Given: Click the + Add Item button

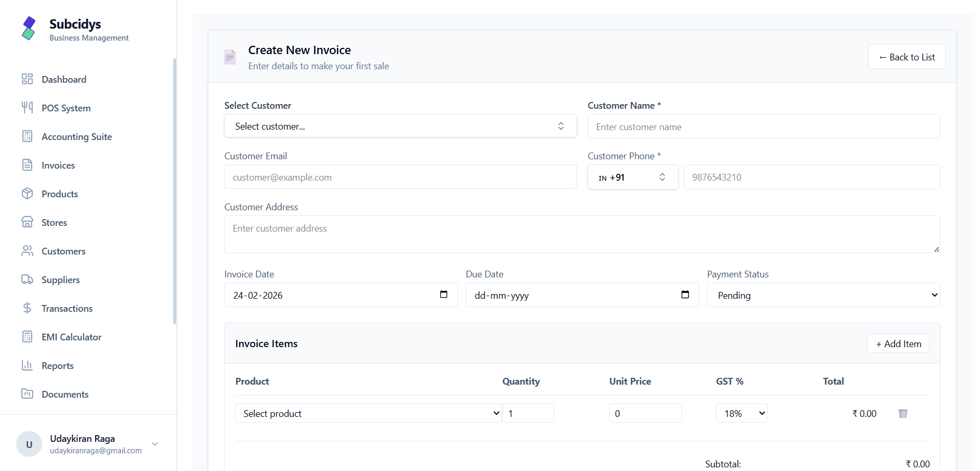Looking at the screenshot, I should [x=898, y=343].
